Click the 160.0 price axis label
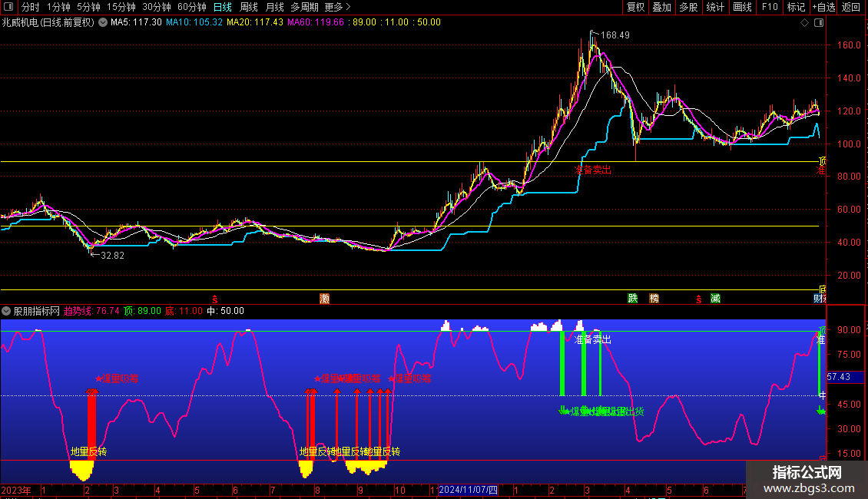868x499 pixels. click(x=849, y=45)
